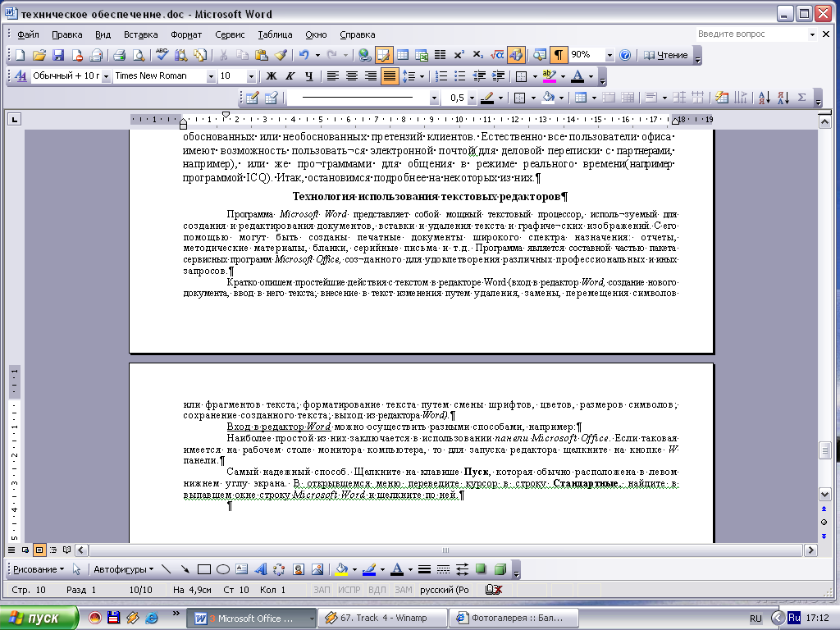Open Print Preview from the toolbar
The image size is (840, 630).
click(138, 55)
